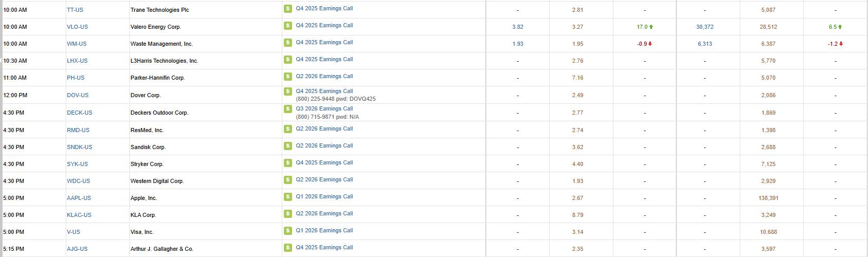Screen dimensions: 868x257
Task: Select the DECK-US ticker symbol
Action: [79, 113]
